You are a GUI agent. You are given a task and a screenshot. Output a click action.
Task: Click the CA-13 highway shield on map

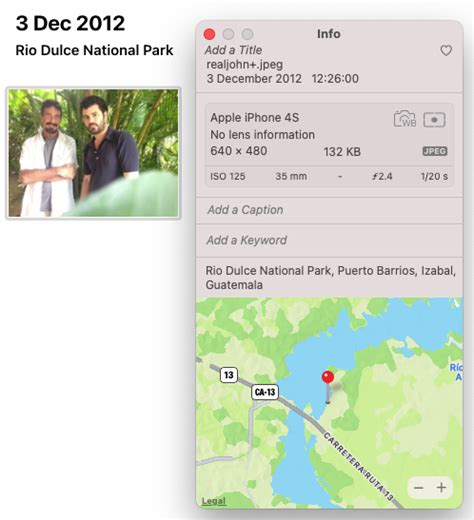point(265,392)
